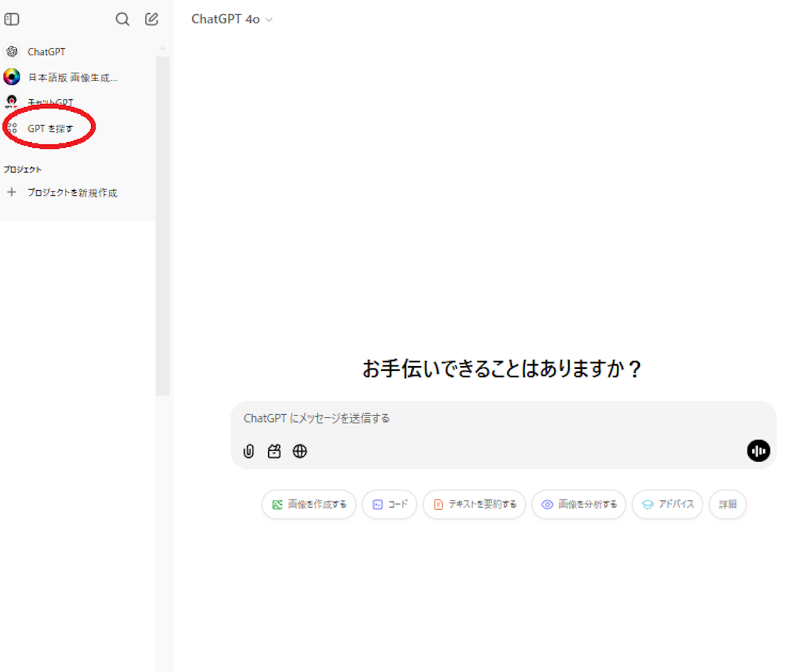This screenshot has width=795, height=672.
Task: Click the sidebar scrollbar up arrow
Action: pos(162,48)
